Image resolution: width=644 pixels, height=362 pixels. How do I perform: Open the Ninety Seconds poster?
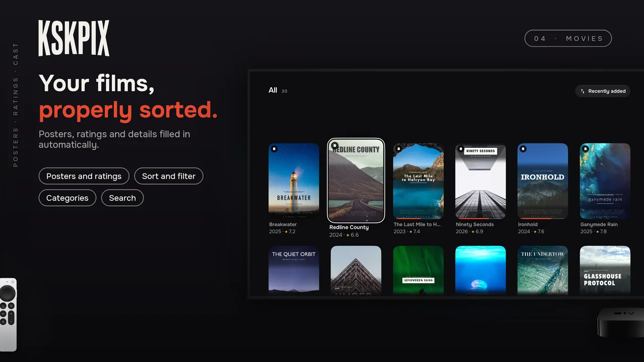point(480,181)
